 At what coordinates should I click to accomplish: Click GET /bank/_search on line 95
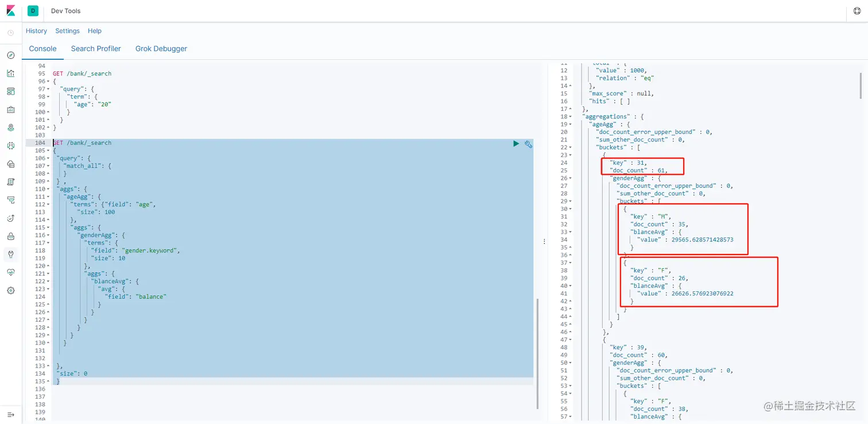click(x=82, y=74)
